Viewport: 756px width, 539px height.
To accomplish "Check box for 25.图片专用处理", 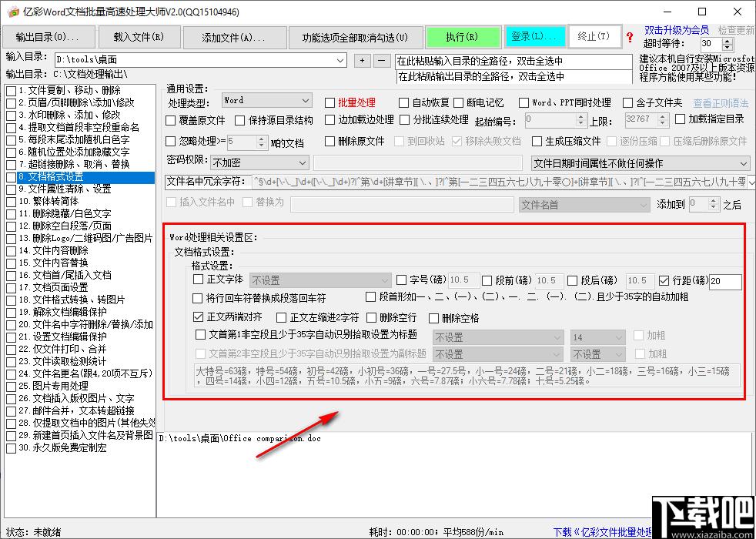I will [x=11, y=387].
